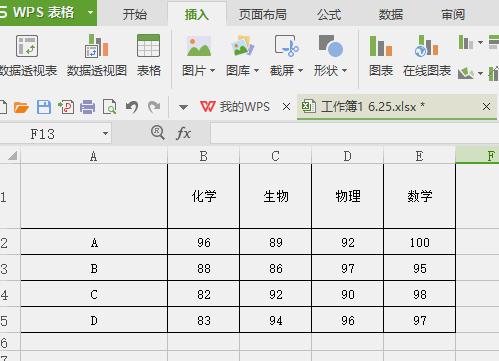Select column C header
The height and width of the screenshot is (361, 499).
coord(275,156)
